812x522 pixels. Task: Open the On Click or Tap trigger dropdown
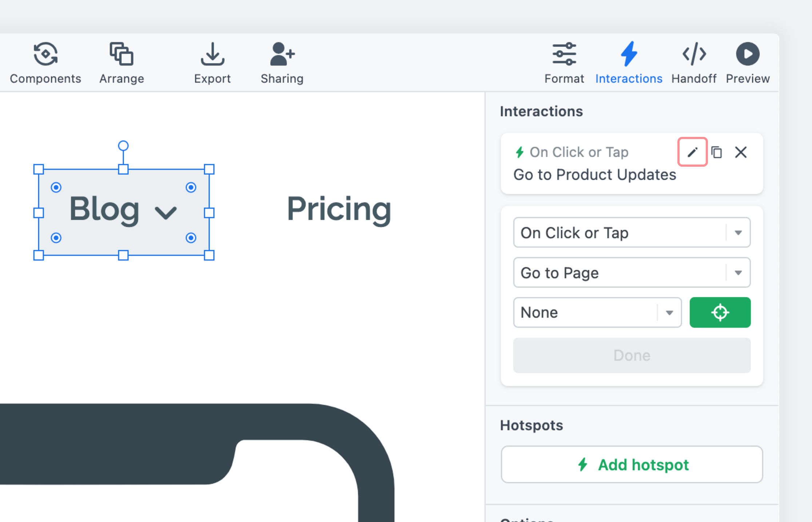pos(632,233)
